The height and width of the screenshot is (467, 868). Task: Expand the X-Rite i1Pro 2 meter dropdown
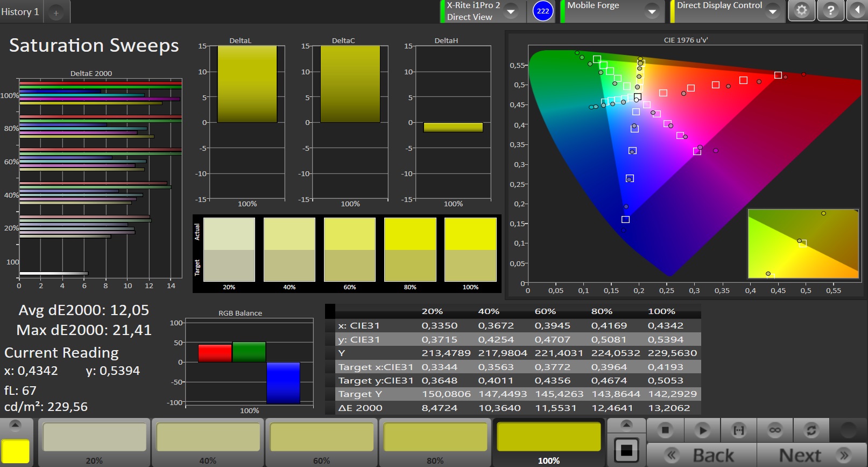[511, 11]
